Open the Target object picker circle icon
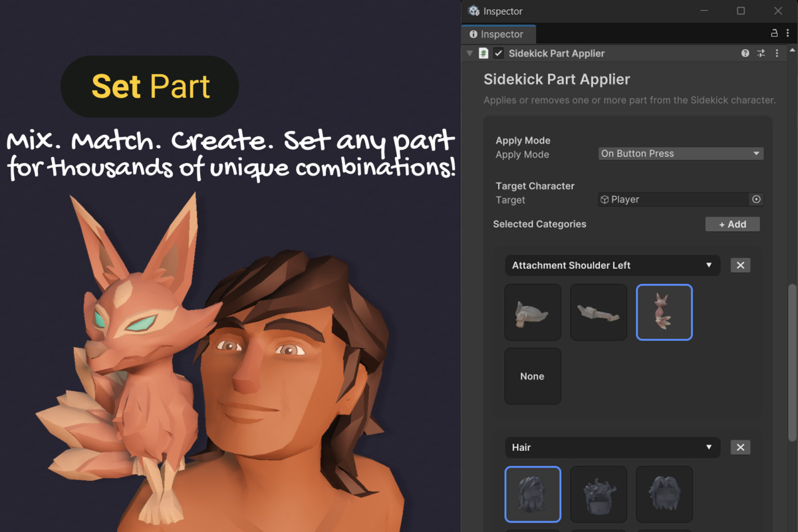The image size is (798, 532). (x=757, y=199)
